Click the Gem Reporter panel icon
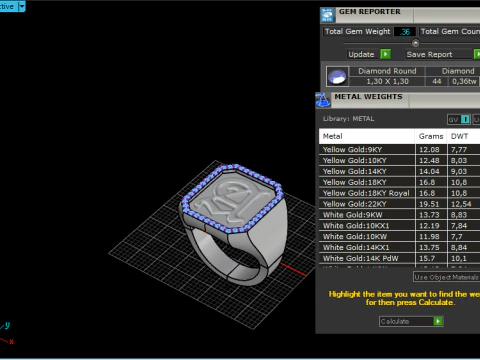The width and height of the screenshot is (480, 360). point(328,15)
